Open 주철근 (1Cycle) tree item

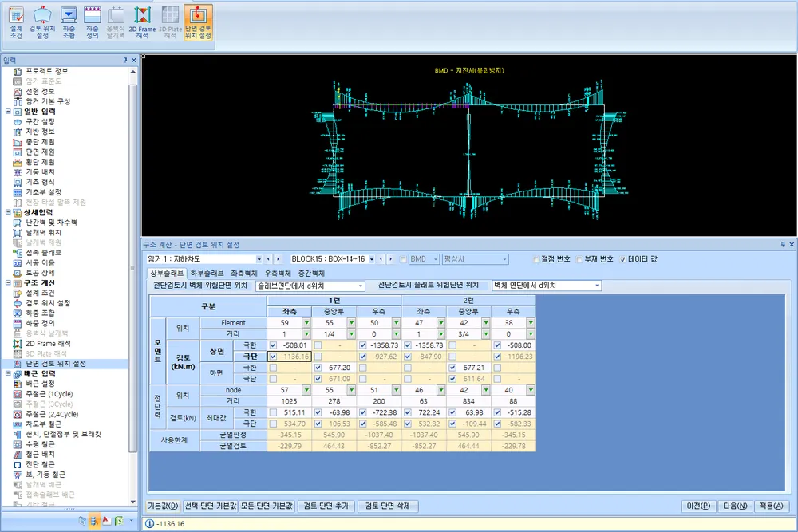point(49,394)
